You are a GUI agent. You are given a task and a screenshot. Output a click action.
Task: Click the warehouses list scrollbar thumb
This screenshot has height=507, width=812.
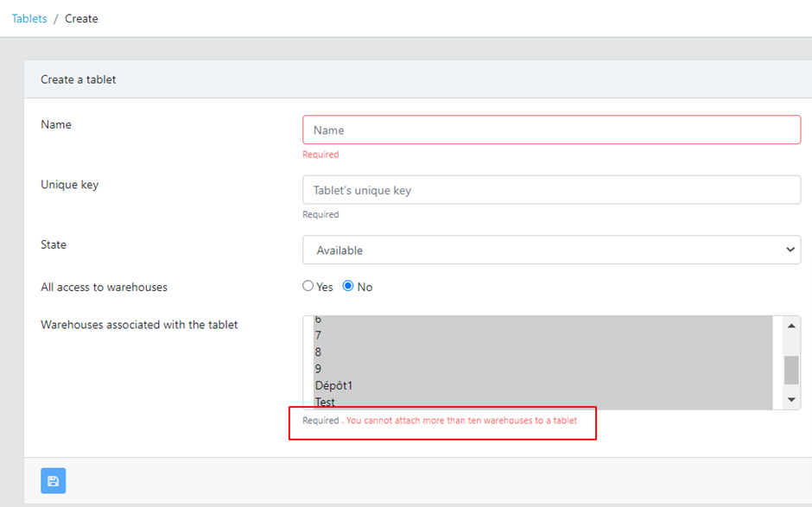pos(791,369)
